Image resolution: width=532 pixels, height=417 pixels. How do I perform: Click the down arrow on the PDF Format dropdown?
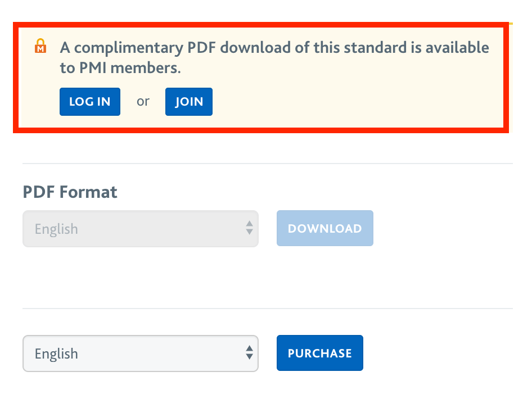click(x=250, y=233)
